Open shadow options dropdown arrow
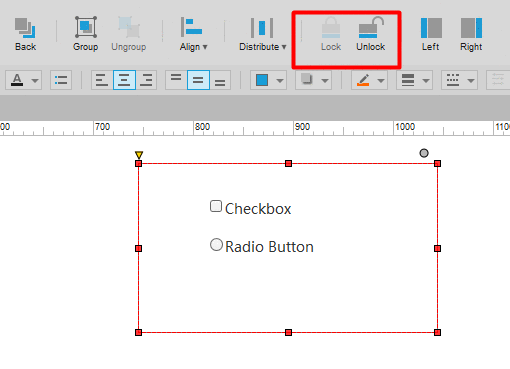 tap(325, 80)
